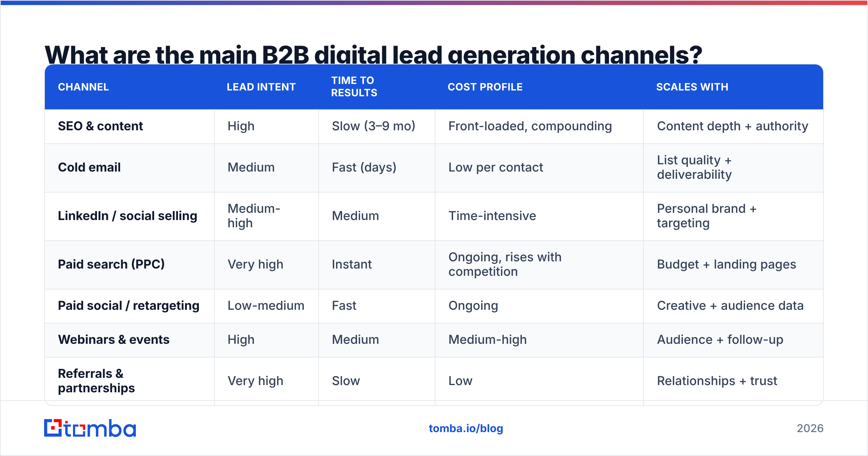
Task: Click the main B2B channels heading
Action: 373,54
